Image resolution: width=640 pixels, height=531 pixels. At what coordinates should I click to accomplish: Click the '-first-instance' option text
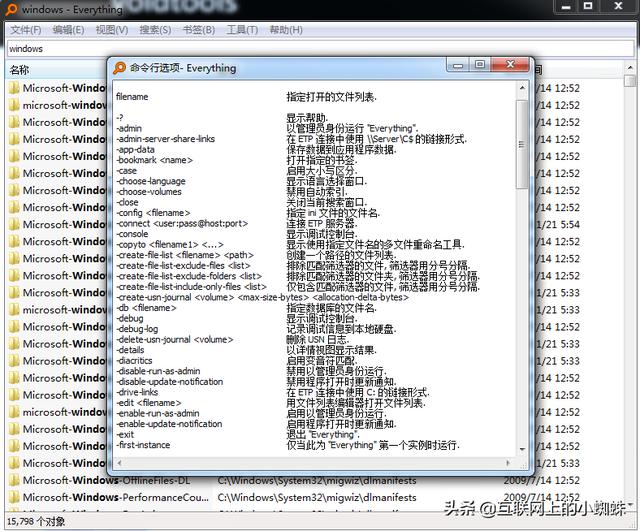tap(143, 445)
